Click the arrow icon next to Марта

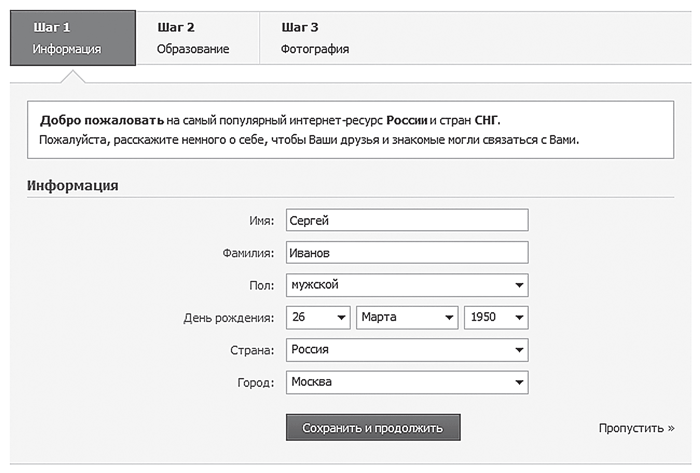click(449, 318)
